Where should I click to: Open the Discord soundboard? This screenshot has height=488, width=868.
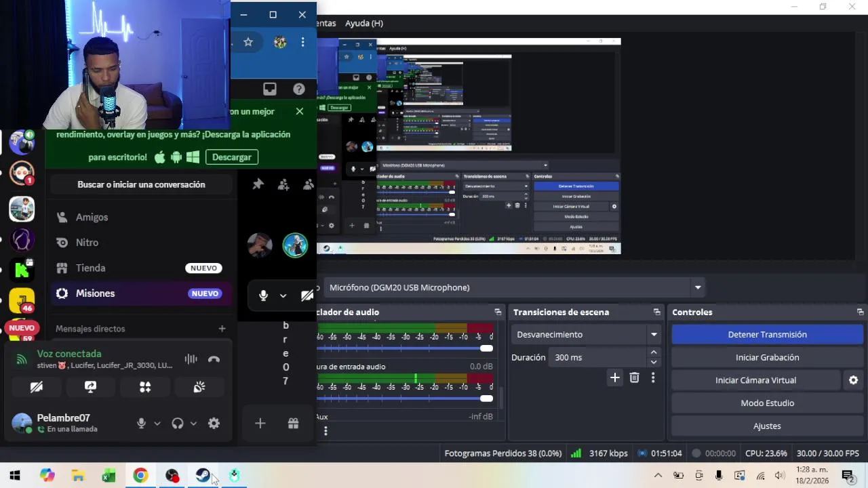point(199,387)
